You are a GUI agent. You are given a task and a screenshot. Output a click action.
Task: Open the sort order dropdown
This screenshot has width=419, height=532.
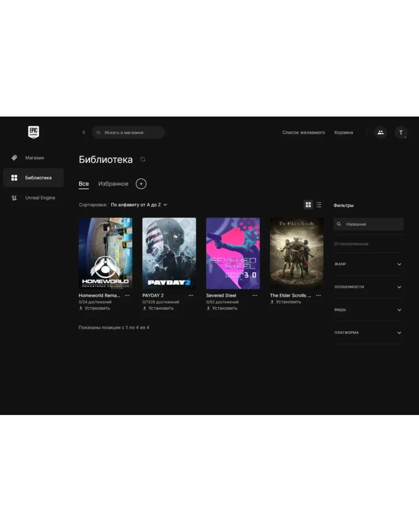tap(139, 205)
